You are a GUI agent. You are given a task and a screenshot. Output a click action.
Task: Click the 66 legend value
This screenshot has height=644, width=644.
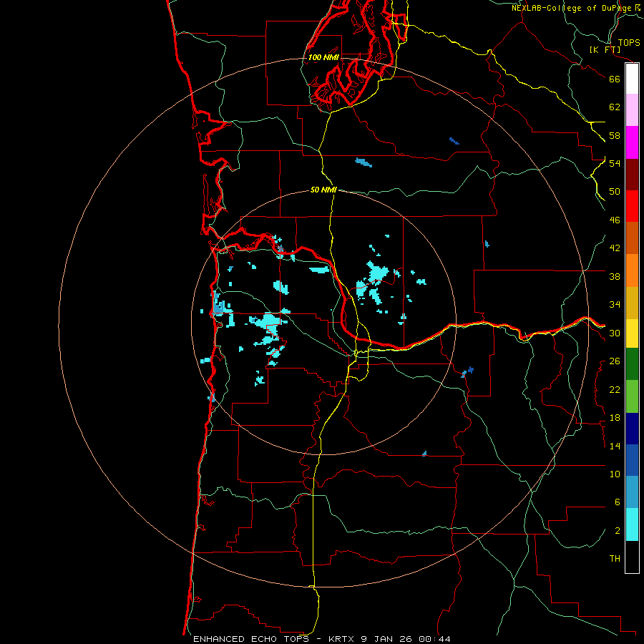(615, 79)
